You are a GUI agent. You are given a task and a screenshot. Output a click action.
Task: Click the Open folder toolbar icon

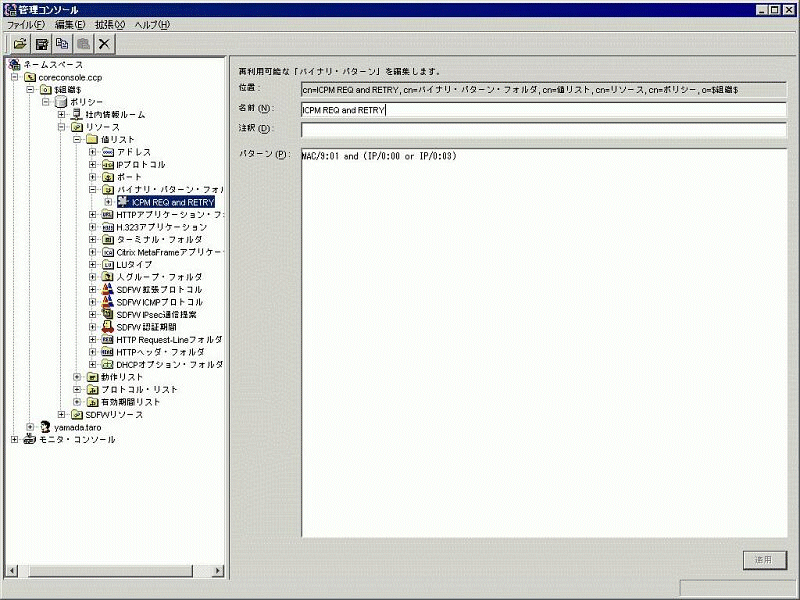tap(20, 44)
